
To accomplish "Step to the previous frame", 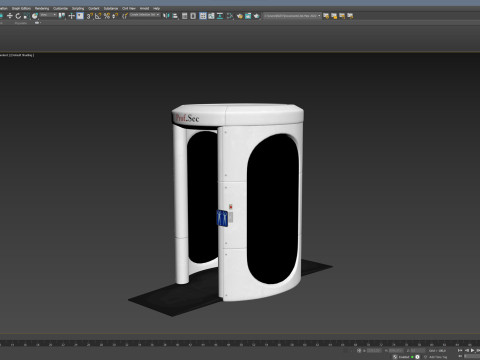I will (467, 350).
